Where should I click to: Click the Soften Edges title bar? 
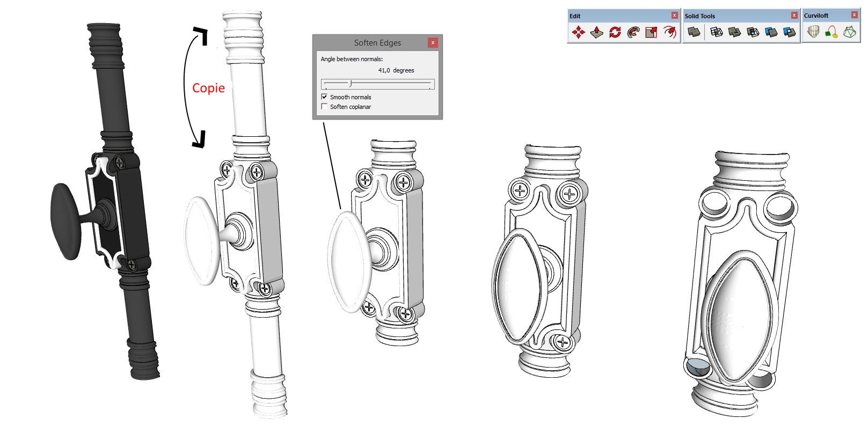click(377, 42)
